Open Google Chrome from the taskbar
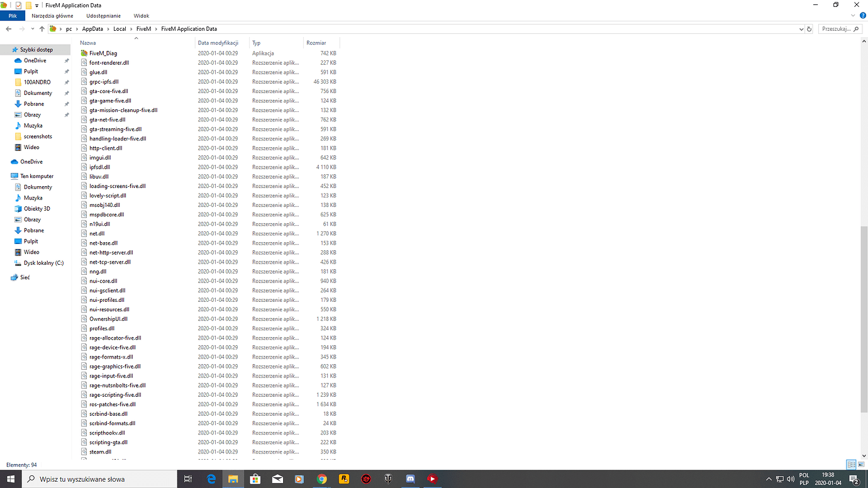868x488 pixels. tap(322, 479)
